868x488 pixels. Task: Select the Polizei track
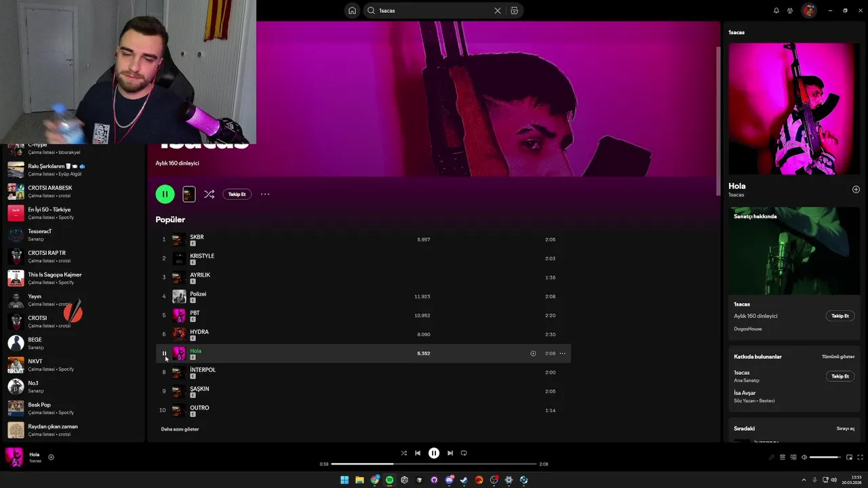tap(363, 296)
